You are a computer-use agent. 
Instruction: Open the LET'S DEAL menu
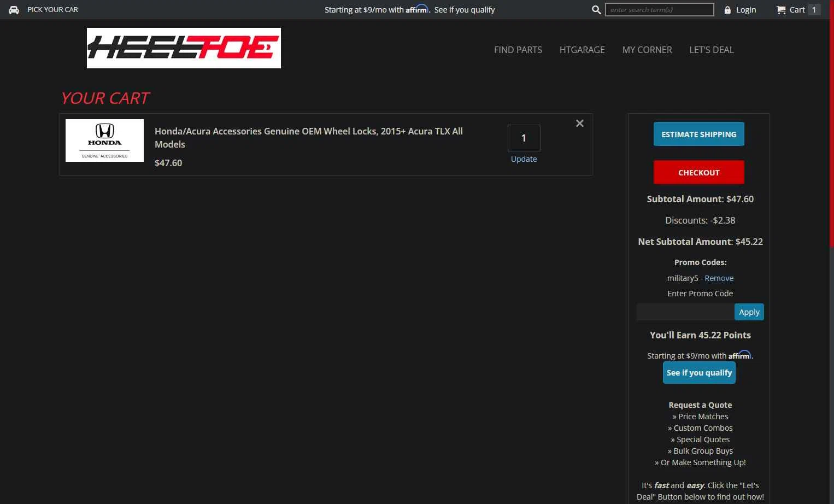click(x=712, y=50)
